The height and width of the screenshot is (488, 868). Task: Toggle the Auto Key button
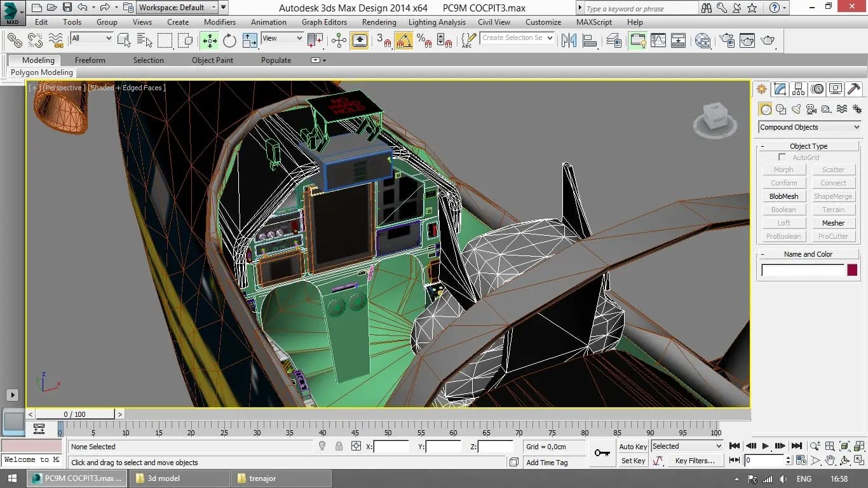(633, 447)
